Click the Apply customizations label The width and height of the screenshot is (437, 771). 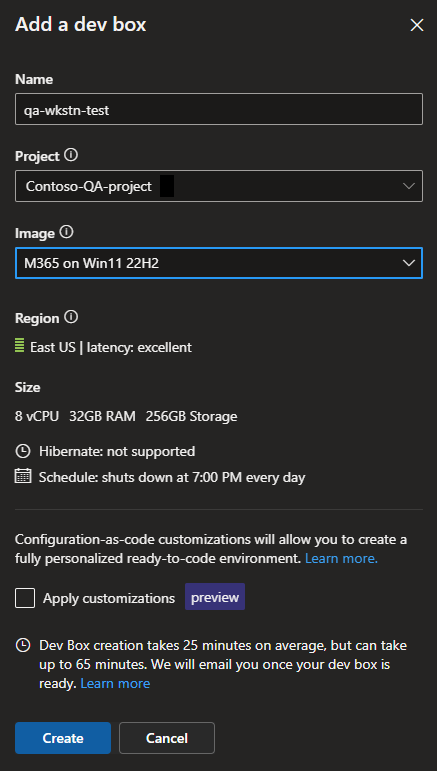tap(109, 598)
